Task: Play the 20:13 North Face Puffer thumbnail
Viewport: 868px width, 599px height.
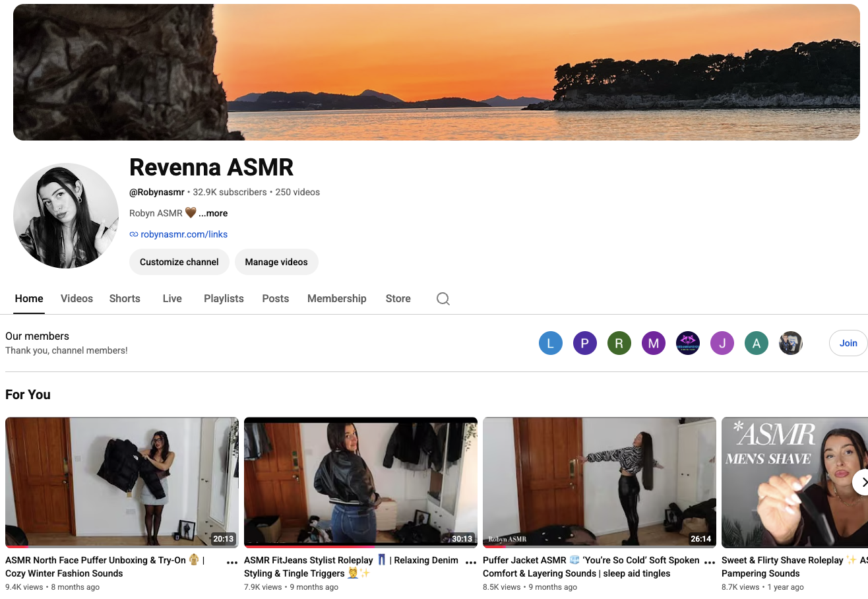Action: click(122, 482)
